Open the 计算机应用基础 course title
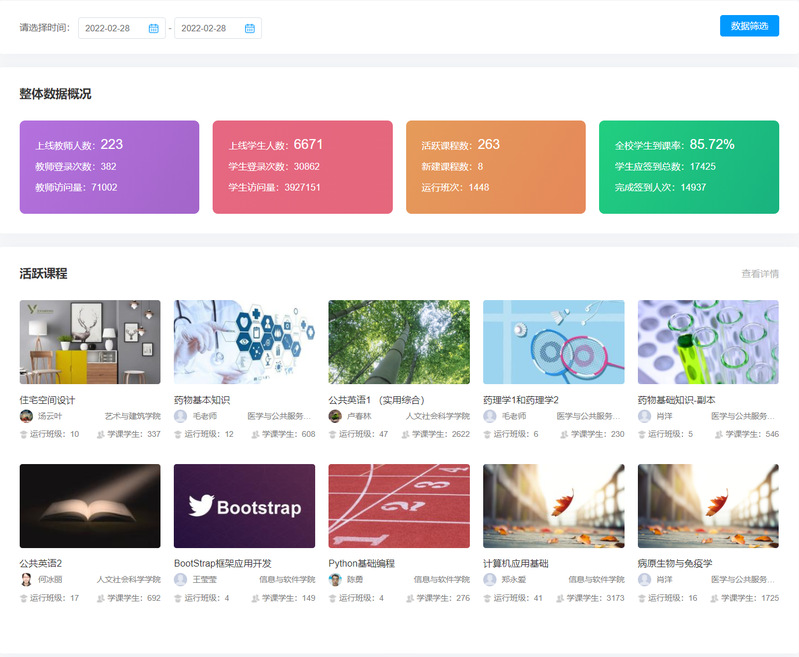The height and width of the screenshot is (657, 799). pos(515,563)
